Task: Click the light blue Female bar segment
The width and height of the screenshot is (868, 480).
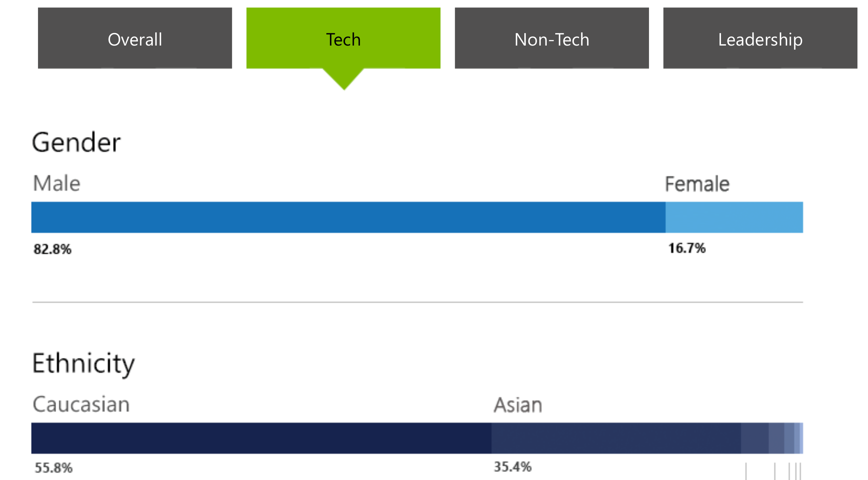Action: point(734,217)
